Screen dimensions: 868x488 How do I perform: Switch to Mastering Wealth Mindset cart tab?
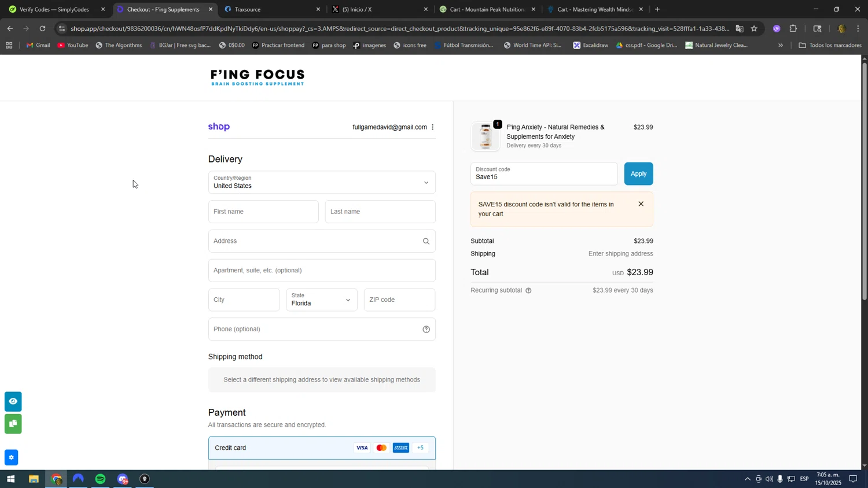(595, 9)
